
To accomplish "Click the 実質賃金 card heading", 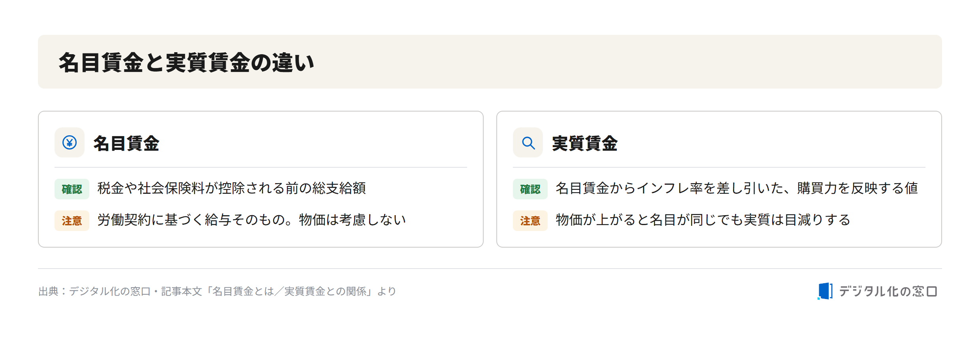I will (x=585, y=143).
